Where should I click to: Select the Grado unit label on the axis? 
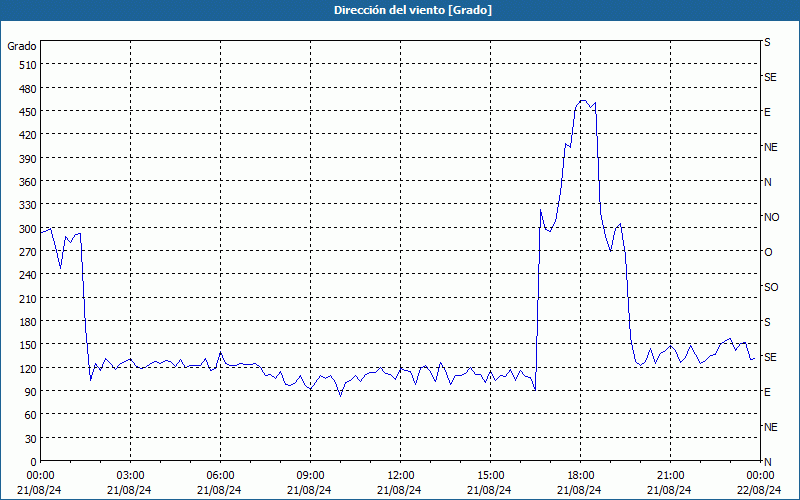(22, 46)
